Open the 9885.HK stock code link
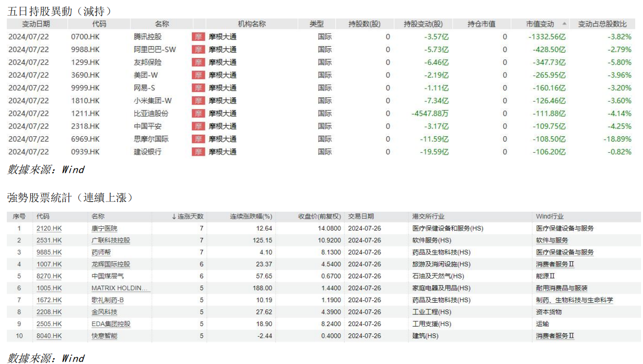Image resolution: width=643 pixels, height=364 pixels. (x=49, y=252)
